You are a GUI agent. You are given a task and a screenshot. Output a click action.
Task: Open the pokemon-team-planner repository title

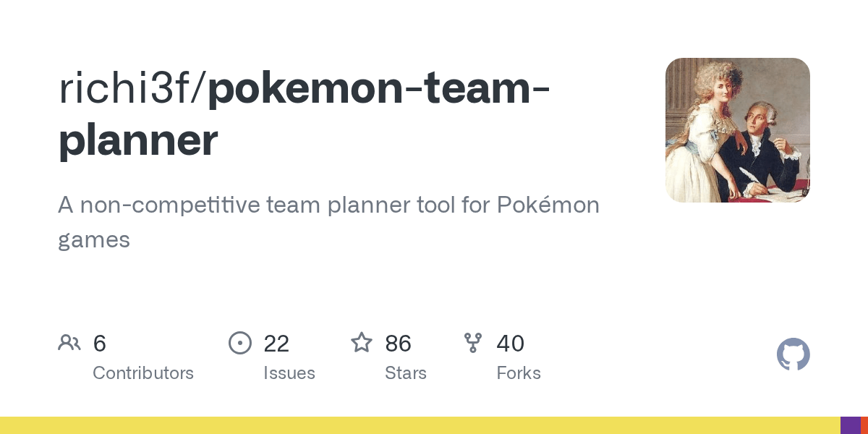pyautogui.click(x=304, y=114)
